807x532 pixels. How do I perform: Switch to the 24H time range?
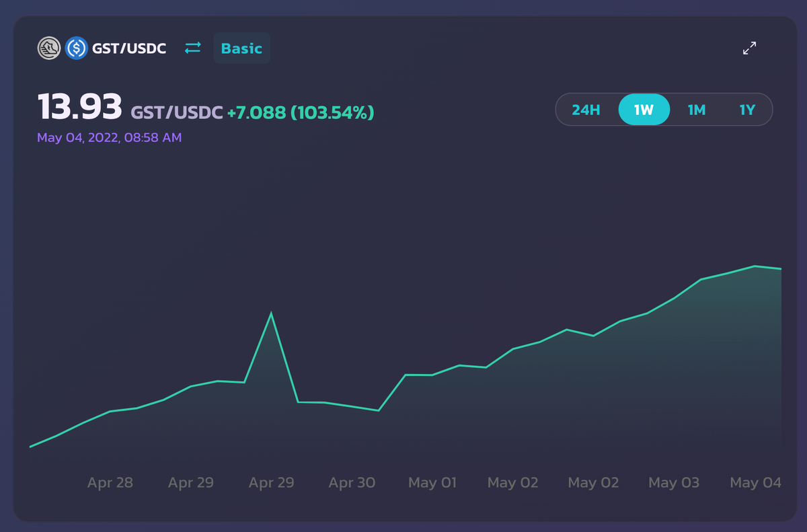coord(586,110)
